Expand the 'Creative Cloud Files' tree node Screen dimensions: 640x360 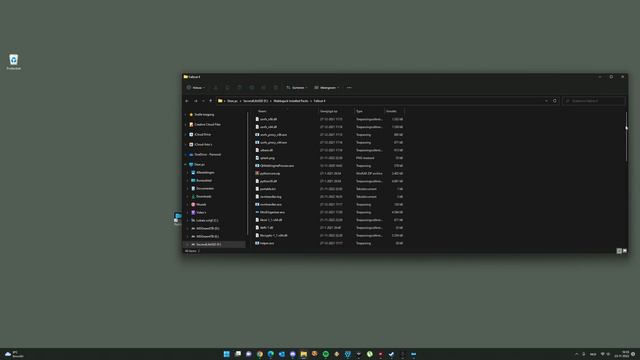coord(185,124)
